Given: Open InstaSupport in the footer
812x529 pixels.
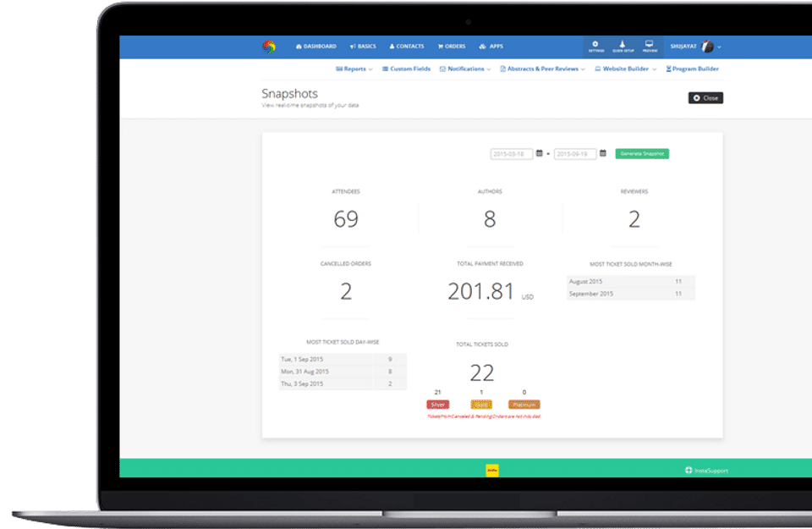Looking at the screenshot, I should (706, 471).
